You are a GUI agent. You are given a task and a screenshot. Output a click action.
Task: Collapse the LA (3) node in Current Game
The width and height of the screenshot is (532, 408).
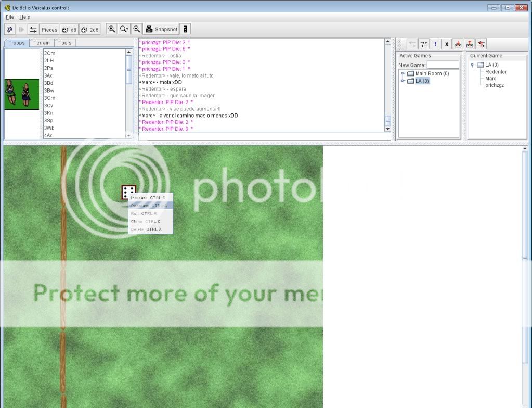pyautogui.click(x=472, y=65)
